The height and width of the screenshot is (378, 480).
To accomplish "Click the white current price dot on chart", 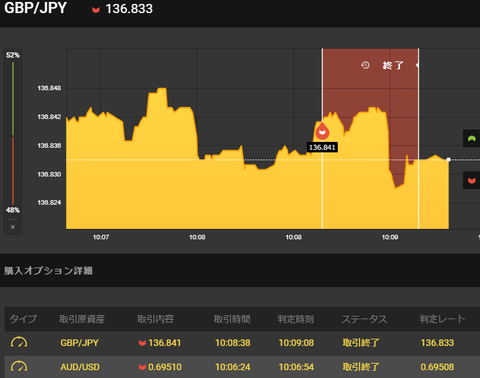I will (449, 160).
